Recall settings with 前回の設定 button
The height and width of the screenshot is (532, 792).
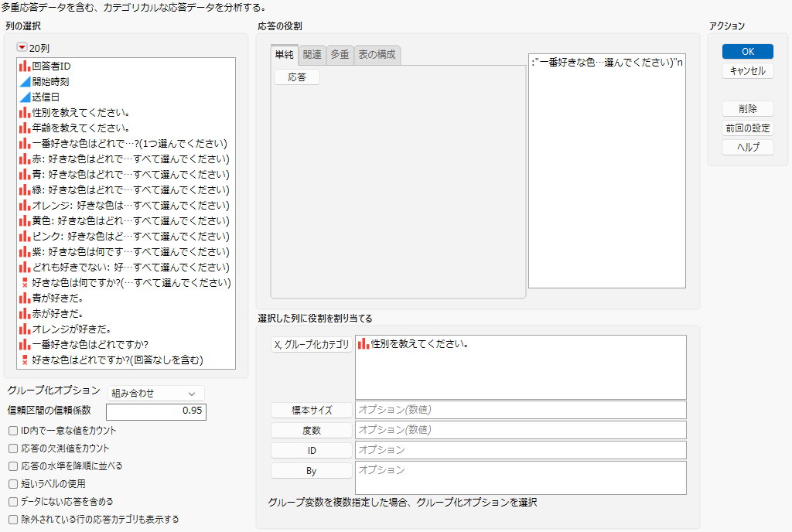point(748,128)
